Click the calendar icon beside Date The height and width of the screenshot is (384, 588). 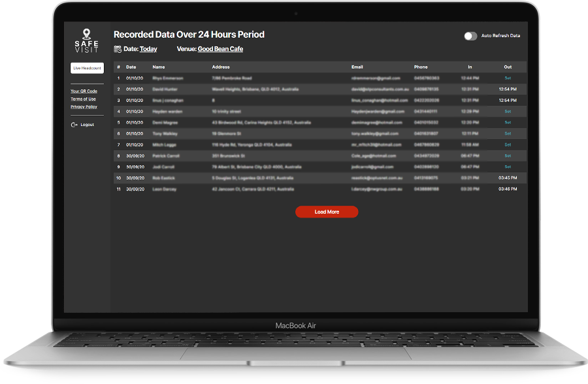click(118, 49)
